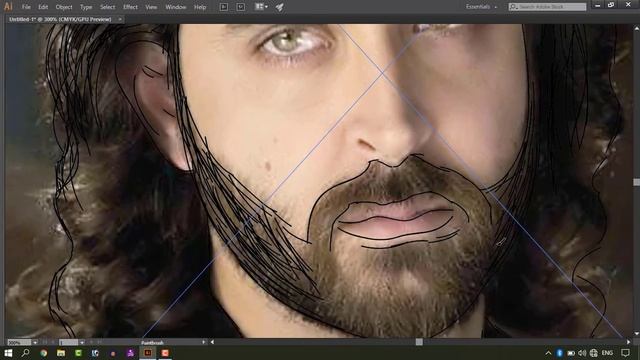Open the zoom level dropdown arrow
The height and width of the screenshot is (360, 640).
(35, 342)
